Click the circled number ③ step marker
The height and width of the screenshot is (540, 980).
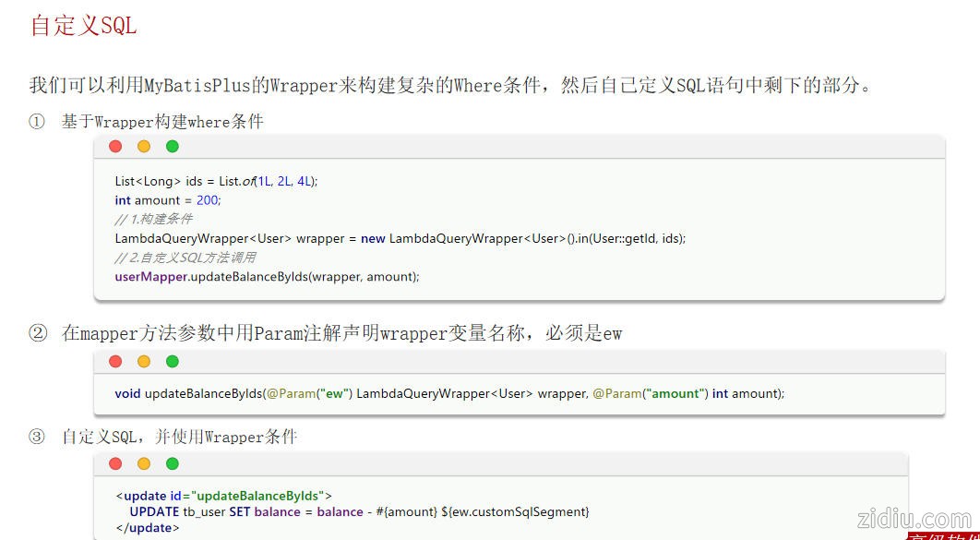37,437
